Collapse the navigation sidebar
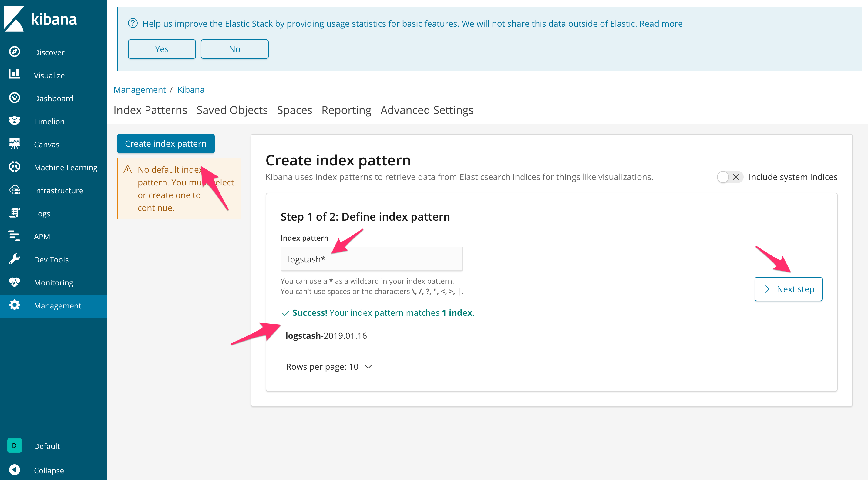 pos(49,470)
